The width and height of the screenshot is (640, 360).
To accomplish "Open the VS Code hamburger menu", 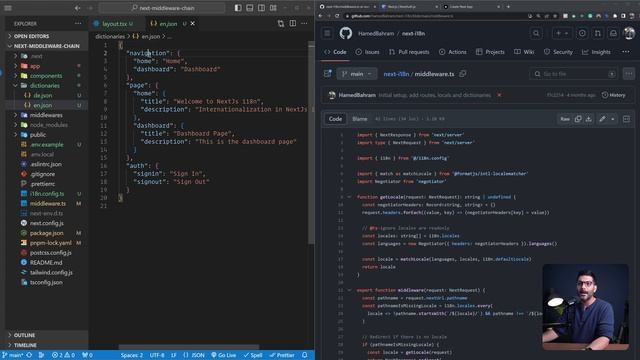I will [x=8, y=8].
